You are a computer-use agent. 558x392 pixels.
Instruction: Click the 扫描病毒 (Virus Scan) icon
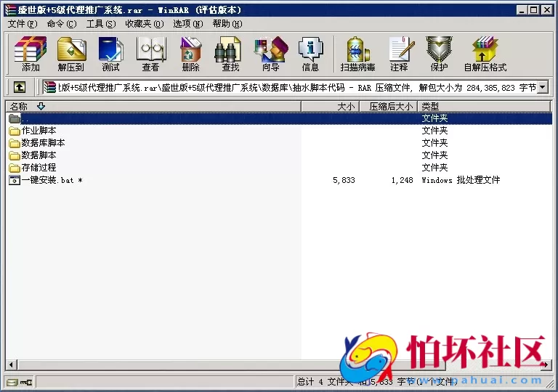point(357,54)
